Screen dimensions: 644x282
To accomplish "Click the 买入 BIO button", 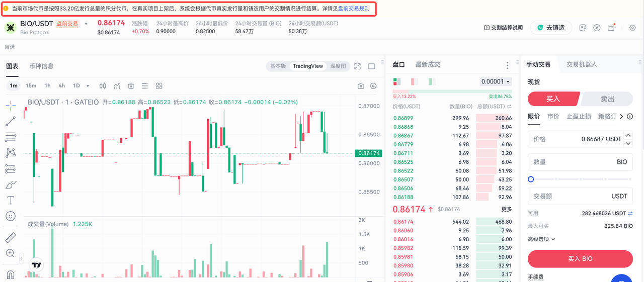I will point(580,259).
